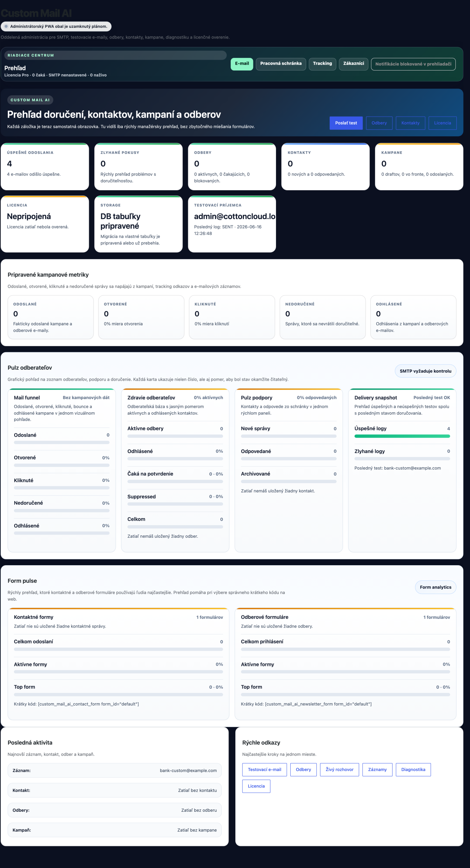This screenshot has height=868, width=470.
Task: Click the Odbery stat card
Action: 232,166
